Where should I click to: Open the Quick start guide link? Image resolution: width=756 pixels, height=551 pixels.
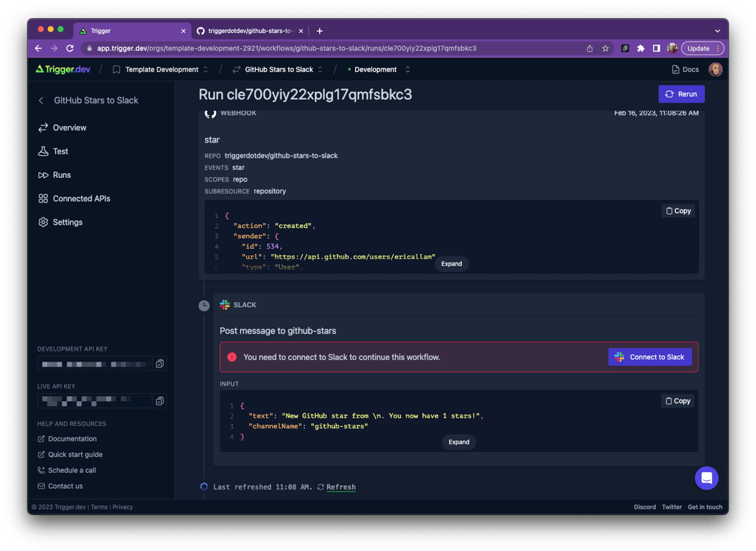point(70,455)
